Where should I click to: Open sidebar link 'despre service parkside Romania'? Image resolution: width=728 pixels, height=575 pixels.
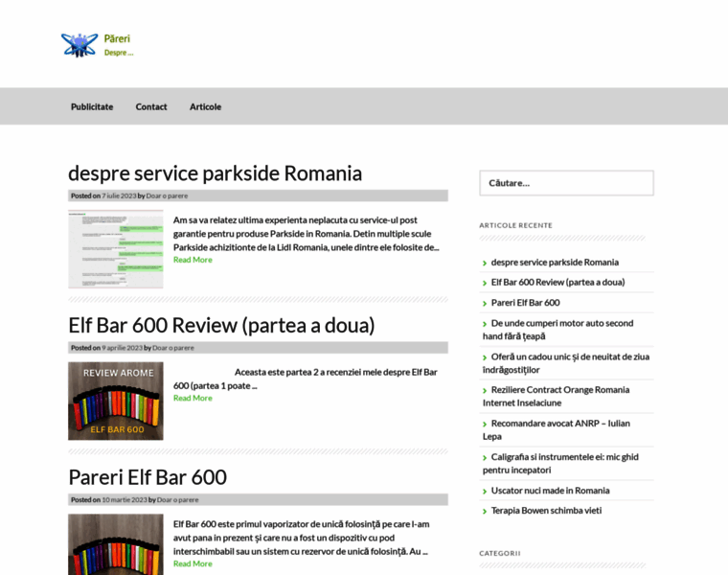tap(555, 263)
